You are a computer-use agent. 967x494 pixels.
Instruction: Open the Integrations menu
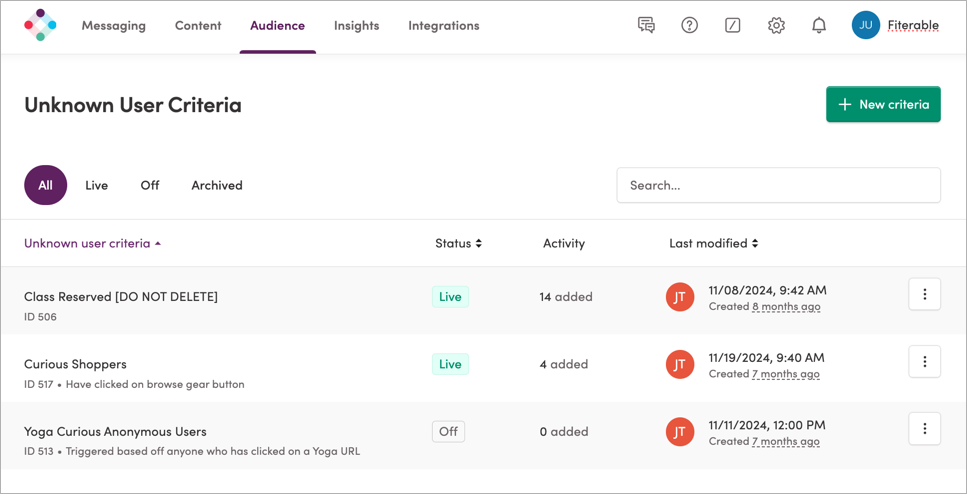pos(443,26)
